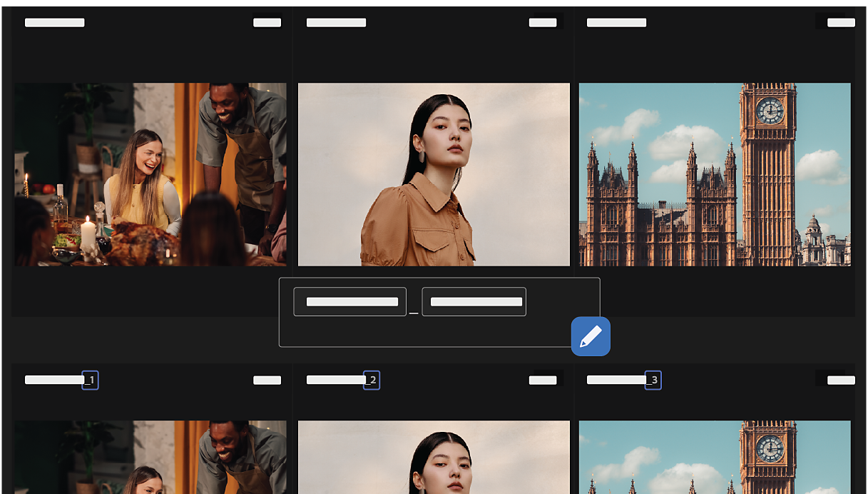The width and height of the screenshot is (868, 494).
Task: Click the highlighted _3 filename suffix
Action: pyautogui.click(x=653, y=380)
